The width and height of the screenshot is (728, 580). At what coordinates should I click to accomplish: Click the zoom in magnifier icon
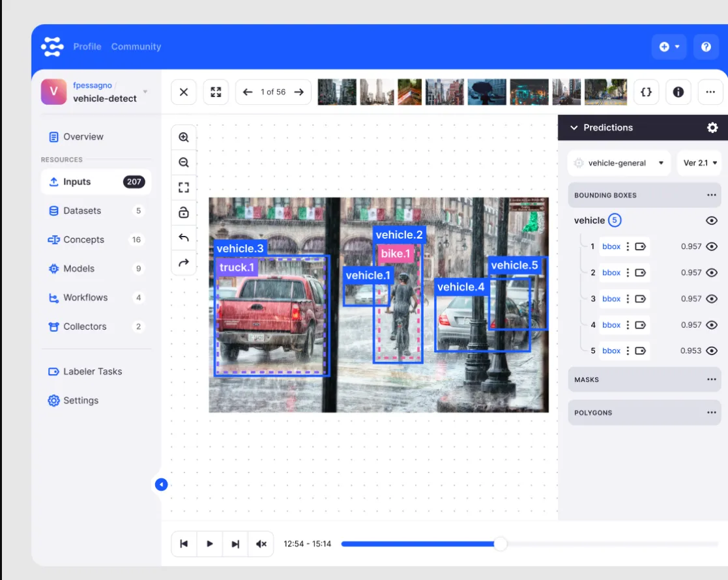183,138
